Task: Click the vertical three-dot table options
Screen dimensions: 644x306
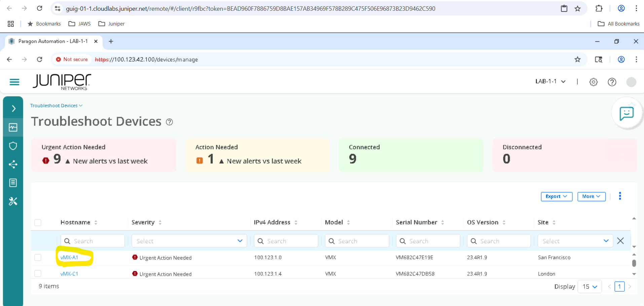Action: click(620, 196)
